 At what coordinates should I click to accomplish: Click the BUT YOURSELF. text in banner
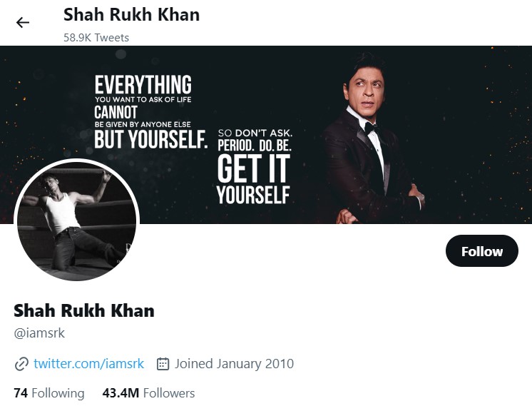150,140
